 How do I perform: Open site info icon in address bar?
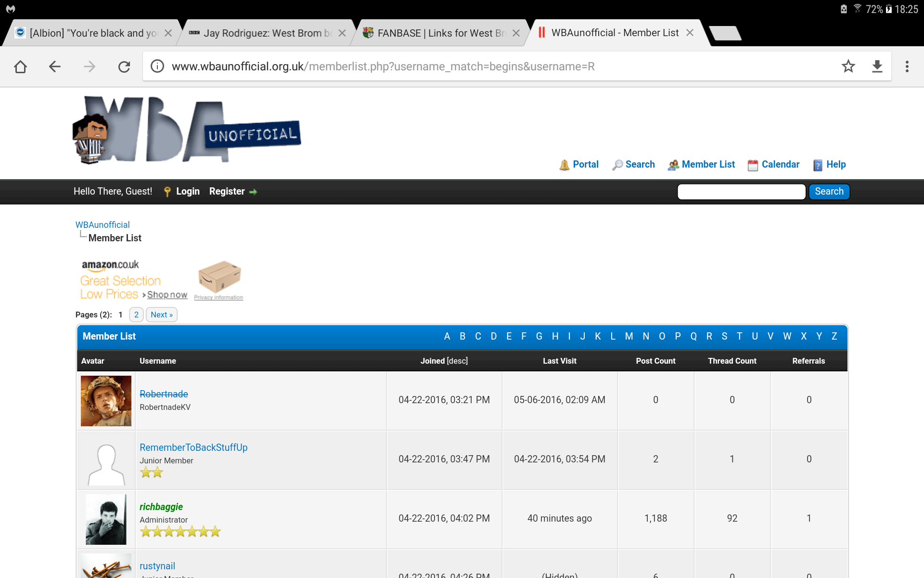click(x=157, y=66)
